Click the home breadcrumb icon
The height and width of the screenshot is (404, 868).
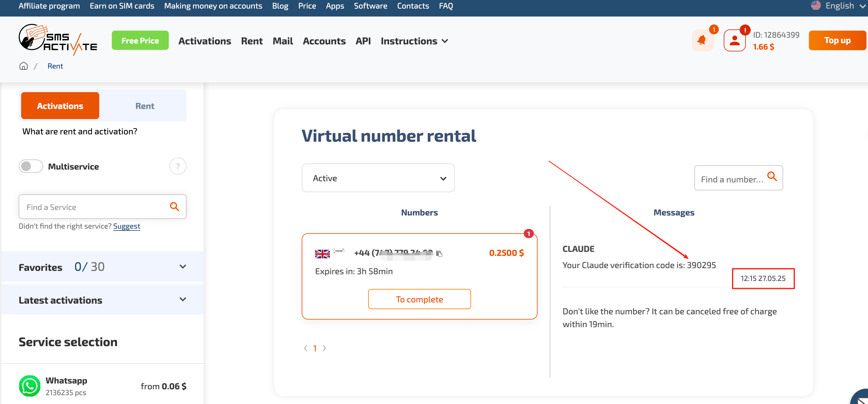pos(23,66)
